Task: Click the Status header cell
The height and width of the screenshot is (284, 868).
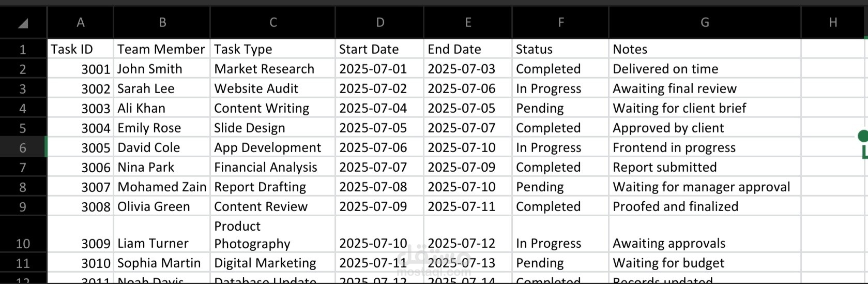Action: 560,49
